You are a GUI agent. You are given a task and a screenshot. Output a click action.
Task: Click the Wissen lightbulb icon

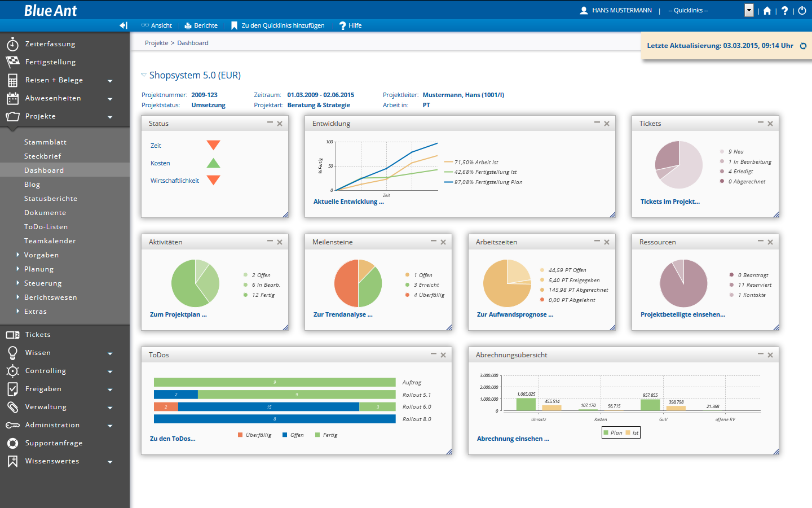[x=12, y=353]
